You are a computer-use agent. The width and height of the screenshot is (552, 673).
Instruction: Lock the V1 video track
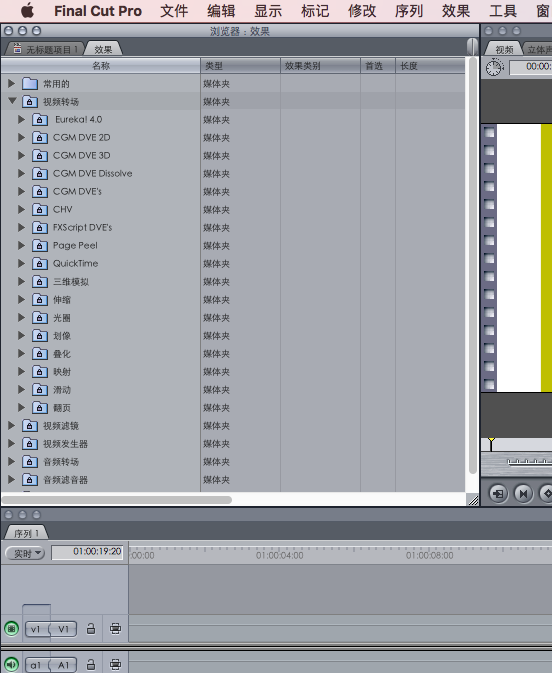click(91, 629)
